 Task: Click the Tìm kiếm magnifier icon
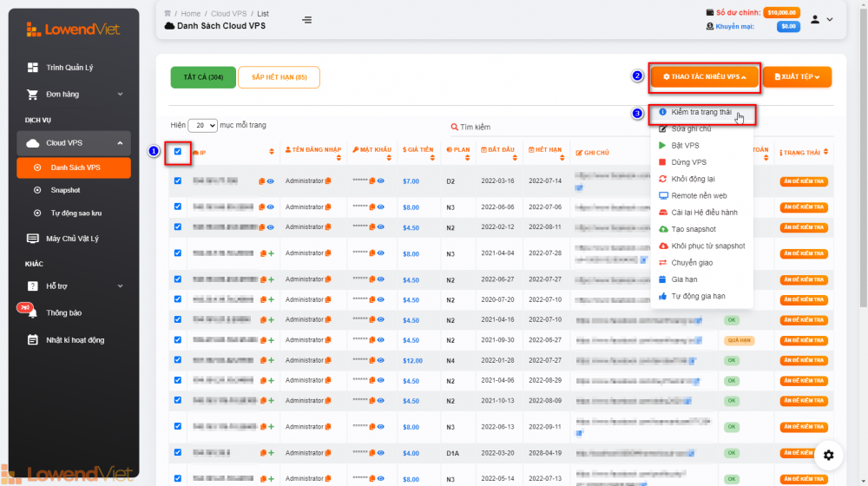tap(455, 127)
